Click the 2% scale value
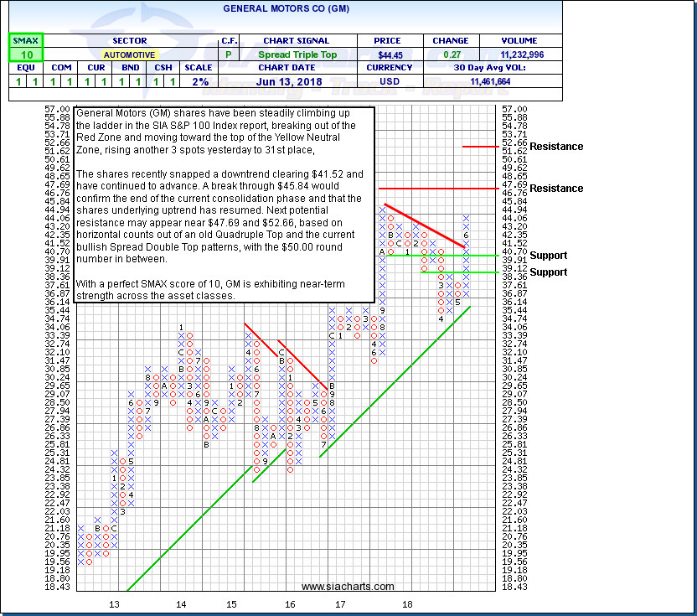Viewport: 697px width, 616px height. coord(199,81)
